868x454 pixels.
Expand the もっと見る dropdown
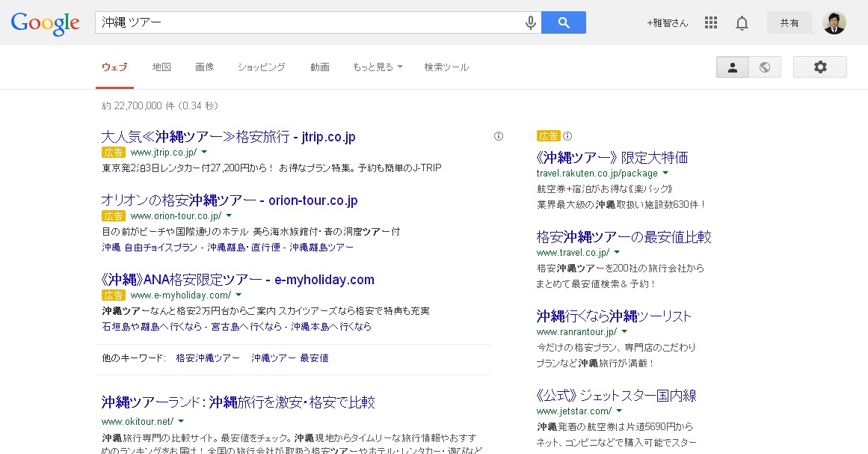[x=378, y=67]
